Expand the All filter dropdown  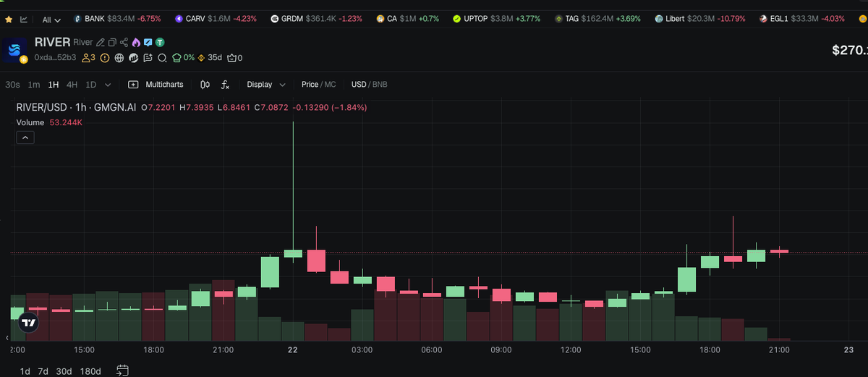coord(51,20)
